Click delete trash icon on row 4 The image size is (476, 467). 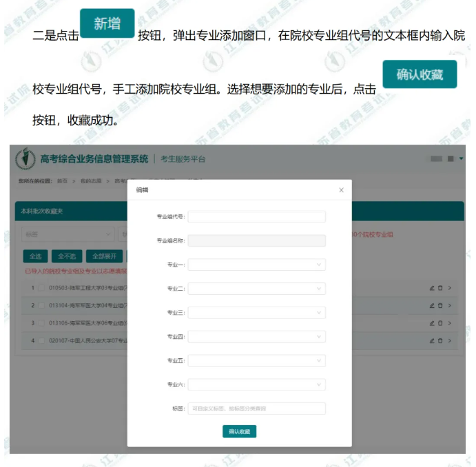(x=440, y=341)
